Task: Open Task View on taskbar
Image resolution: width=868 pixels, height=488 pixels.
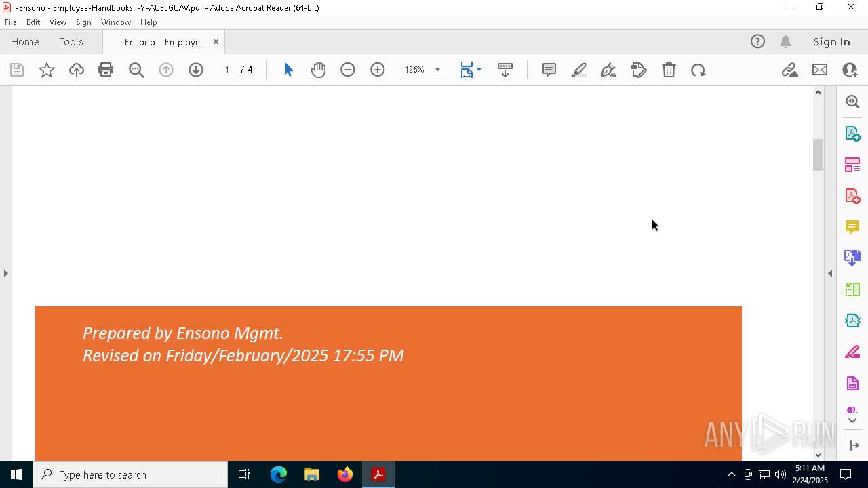Action: [x=244, y=474]
